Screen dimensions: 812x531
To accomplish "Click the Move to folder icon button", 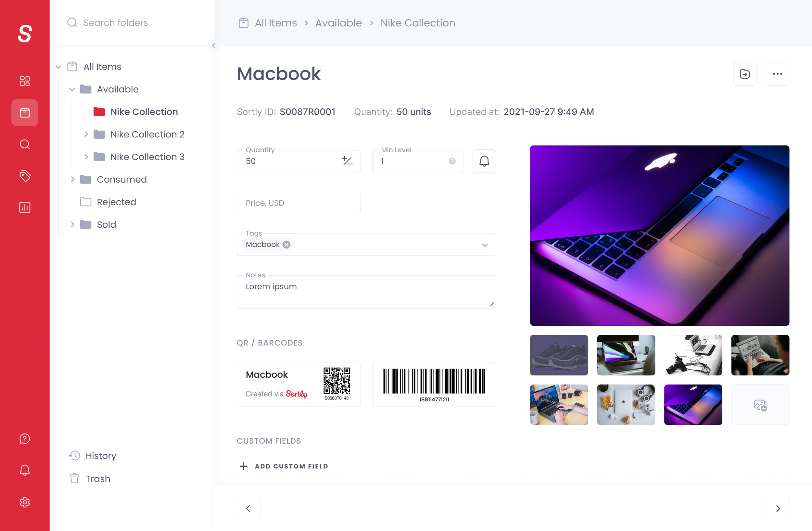I will 744,74.
